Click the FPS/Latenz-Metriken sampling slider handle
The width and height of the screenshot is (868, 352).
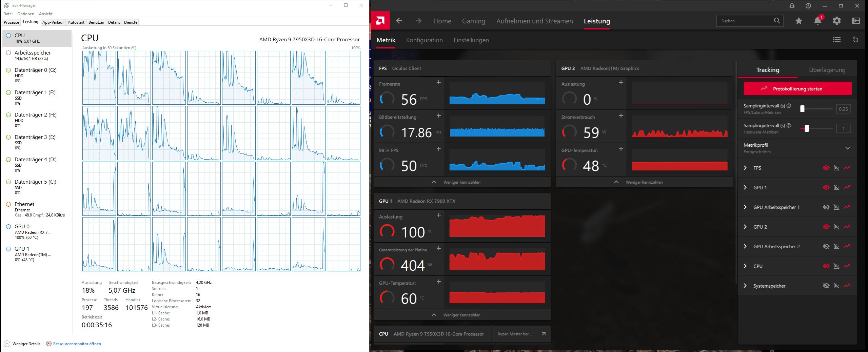coord(802,109)
